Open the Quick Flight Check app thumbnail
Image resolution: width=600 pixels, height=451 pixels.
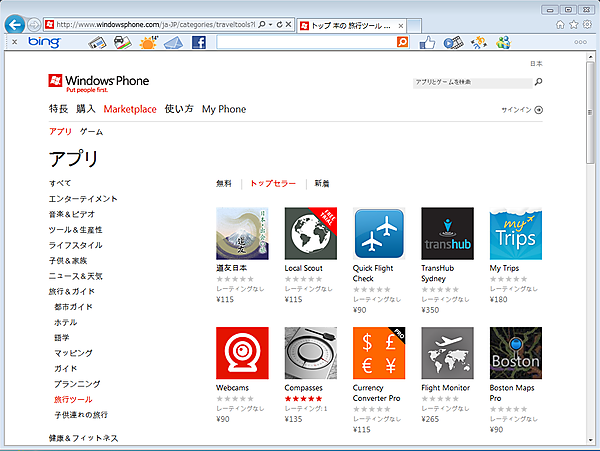(x=379, y=234)
